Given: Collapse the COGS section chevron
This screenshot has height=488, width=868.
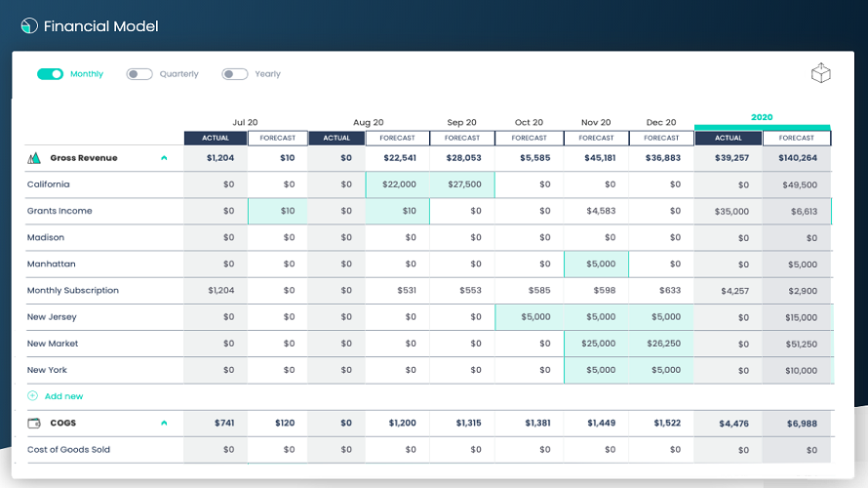Looking at the screenshot, I should coord(164,423).
